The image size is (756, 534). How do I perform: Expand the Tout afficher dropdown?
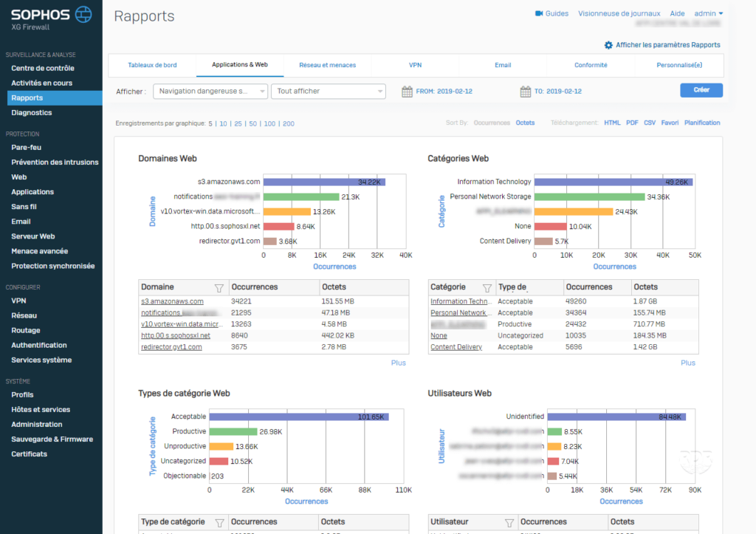point(328,92)
